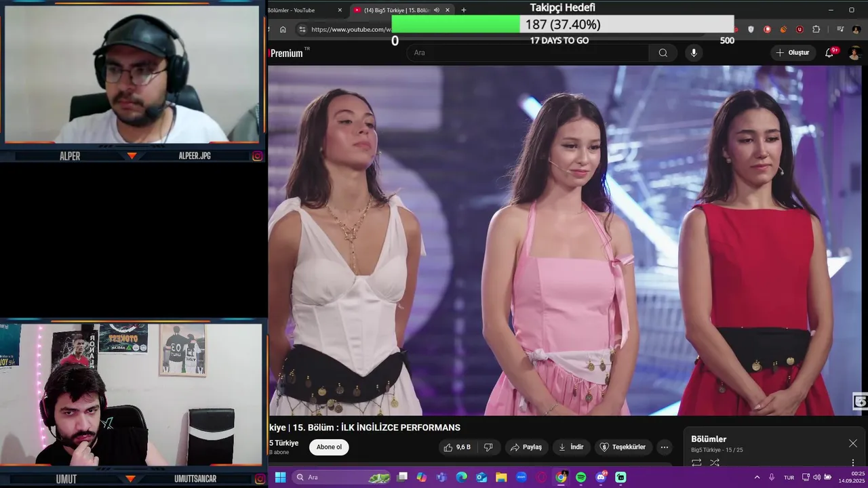Open the shield extension icon in toolbar
Viewport: 868px width, 488px height.
point(751,29)
